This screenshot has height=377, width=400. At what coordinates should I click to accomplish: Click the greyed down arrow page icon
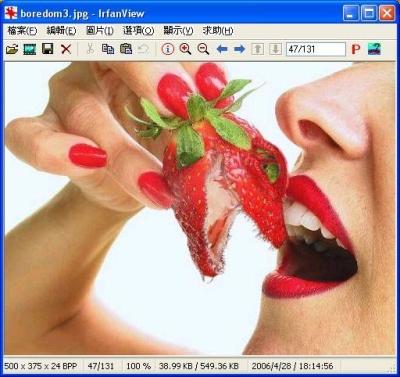275,49
